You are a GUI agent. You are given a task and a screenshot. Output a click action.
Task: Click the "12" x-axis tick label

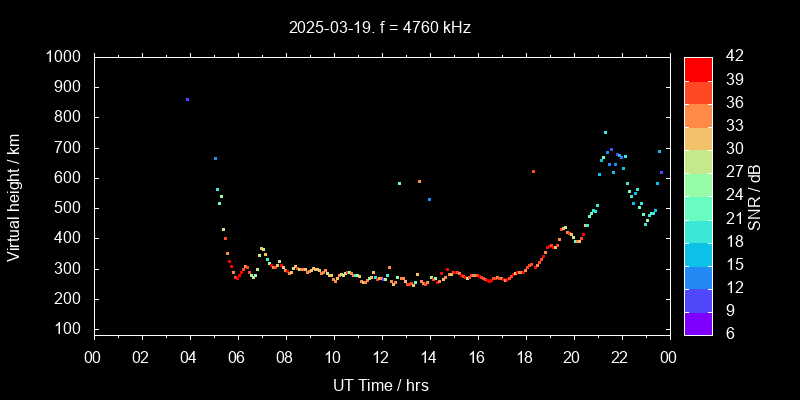coord(380,356)
